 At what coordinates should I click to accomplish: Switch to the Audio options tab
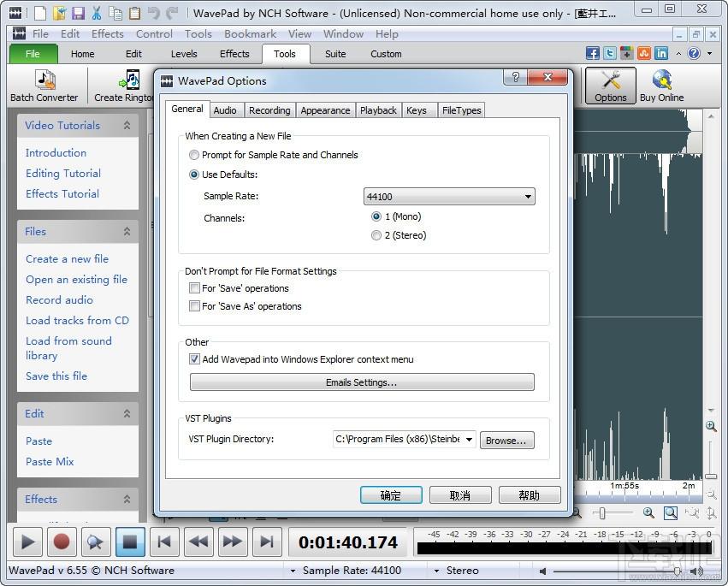[225, 110]
